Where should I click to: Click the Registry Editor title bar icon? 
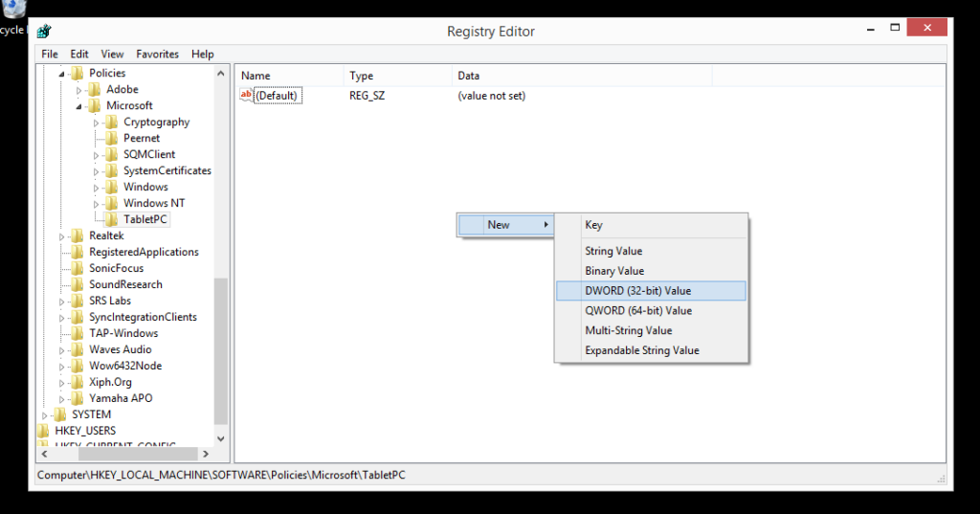[44, 31]
